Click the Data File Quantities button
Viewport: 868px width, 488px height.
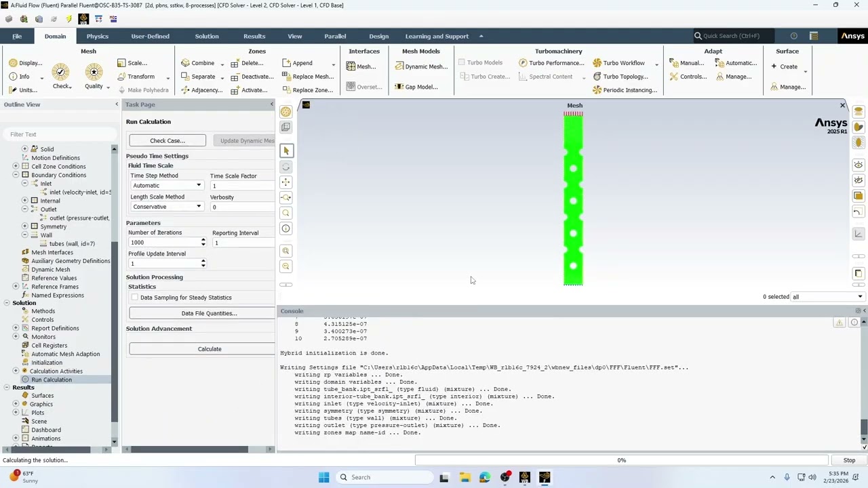tap(202, 313)
